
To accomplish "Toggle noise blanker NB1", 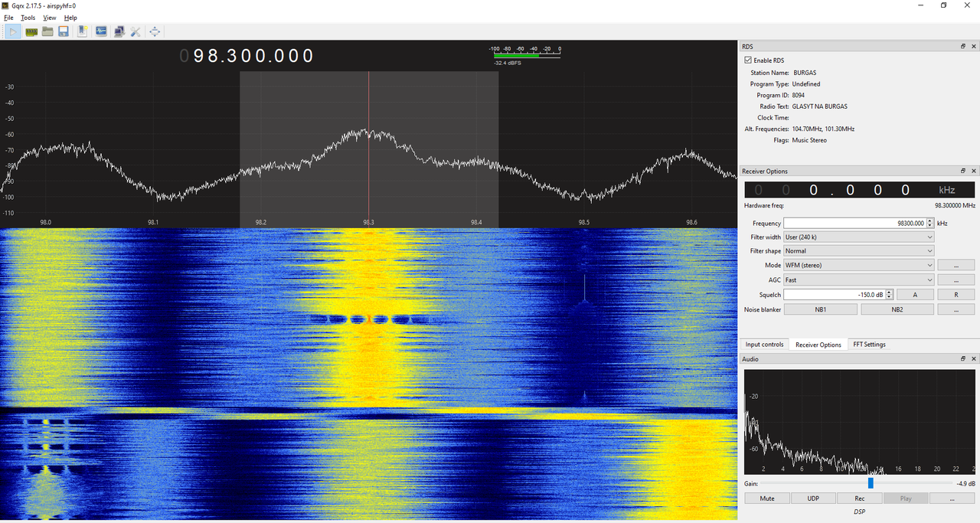I will [821, 309].
